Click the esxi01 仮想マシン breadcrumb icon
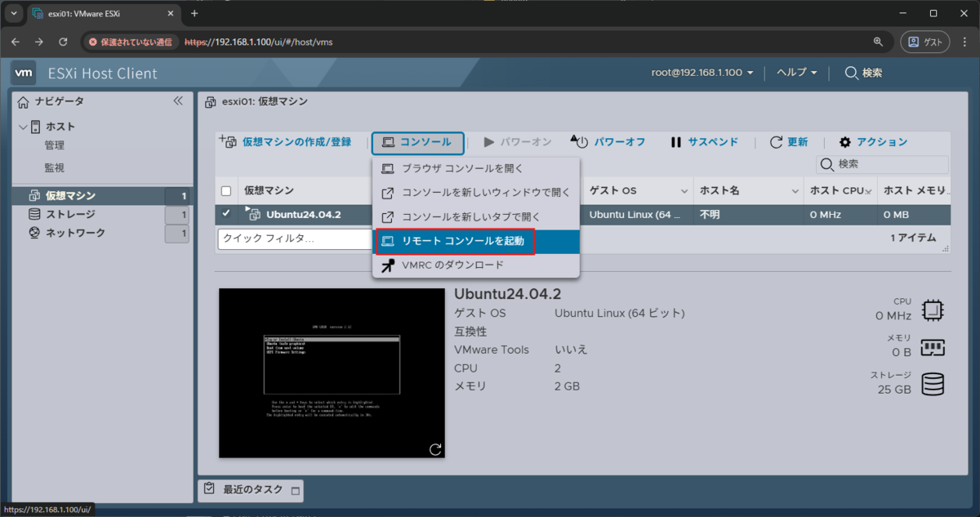This screenshot has width=980, height=517. coord(210,102)
